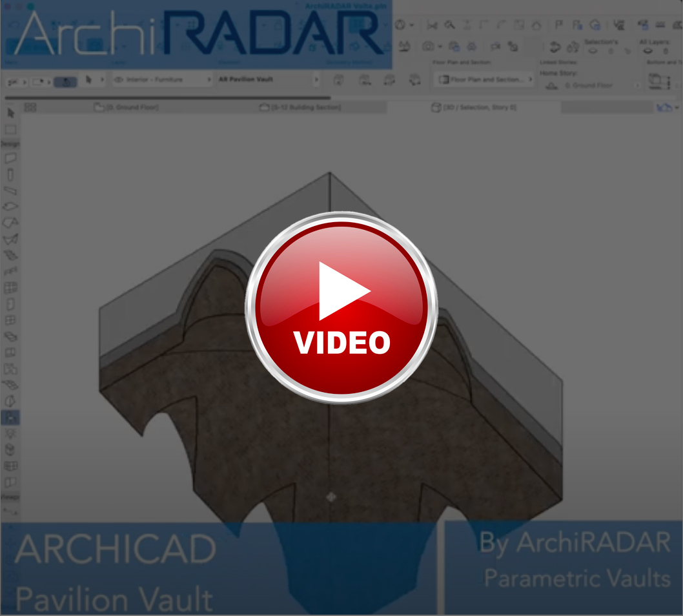Viewport: 683px width, 616px height.
Task: Select the Lamp tool
Action: click(x=10, y=434)
